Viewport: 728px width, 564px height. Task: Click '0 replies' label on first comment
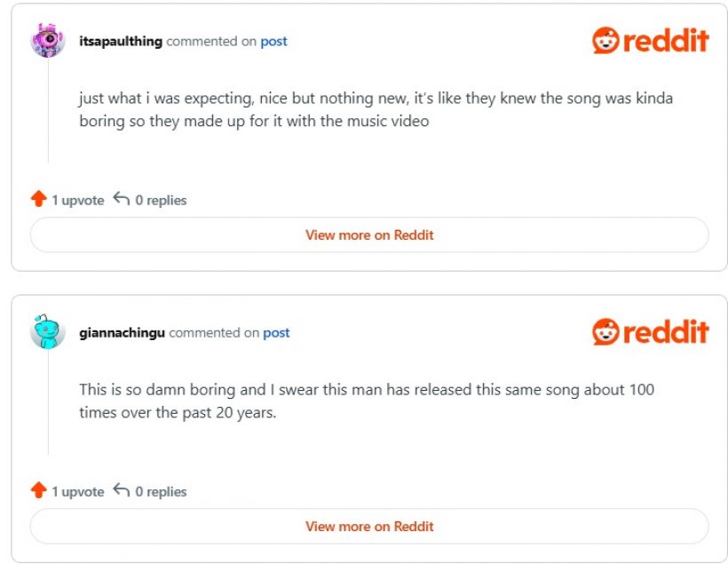point(161,200)
